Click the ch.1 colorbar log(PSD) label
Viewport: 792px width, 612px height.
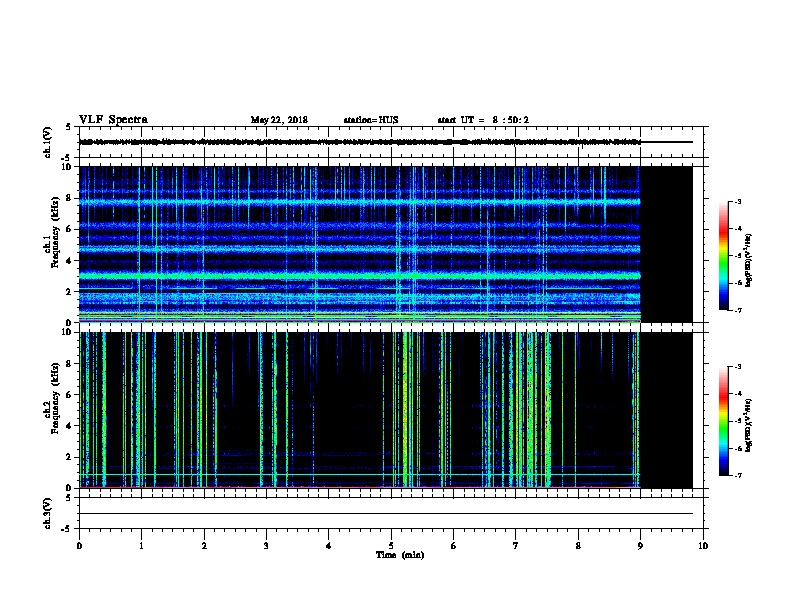(x=748, y=261)
